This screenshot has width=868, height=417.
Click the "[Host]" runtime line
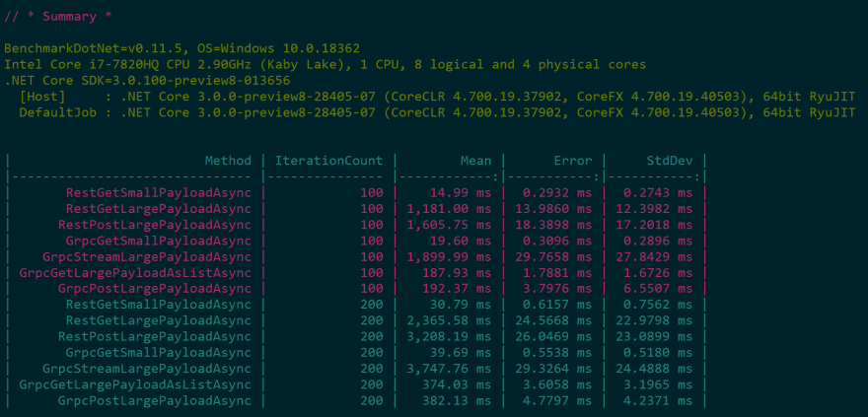tap(437, 97)
